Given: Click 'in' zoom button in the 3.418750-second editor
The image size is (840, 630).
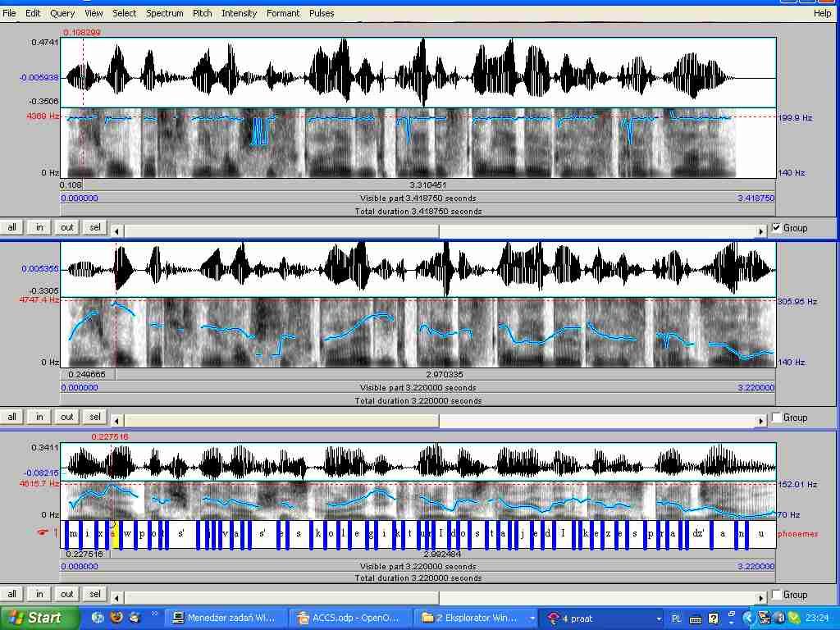Looking at the screenshot, I should pos(39,228).
